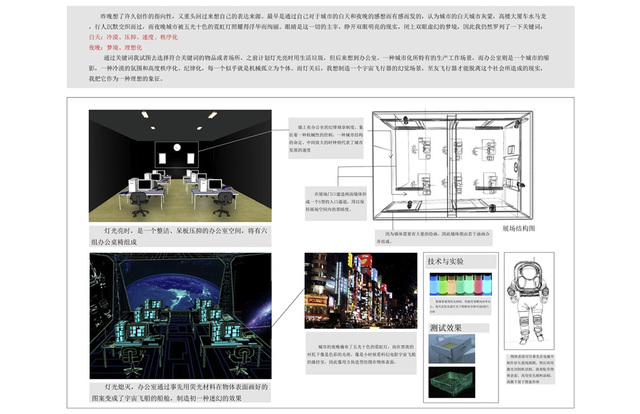
Task: Click the fluorescent paint bottles photo
Action: pos(460,285)
